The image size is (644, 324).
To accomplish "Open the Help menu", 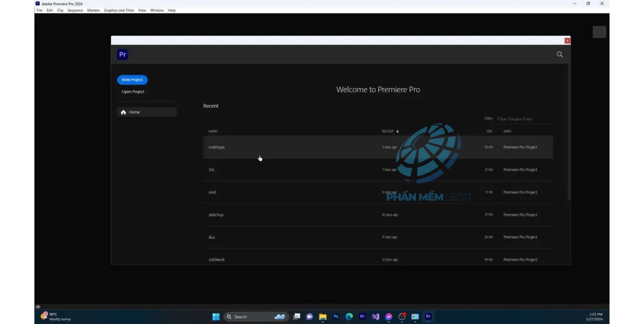I will (172, 10).
